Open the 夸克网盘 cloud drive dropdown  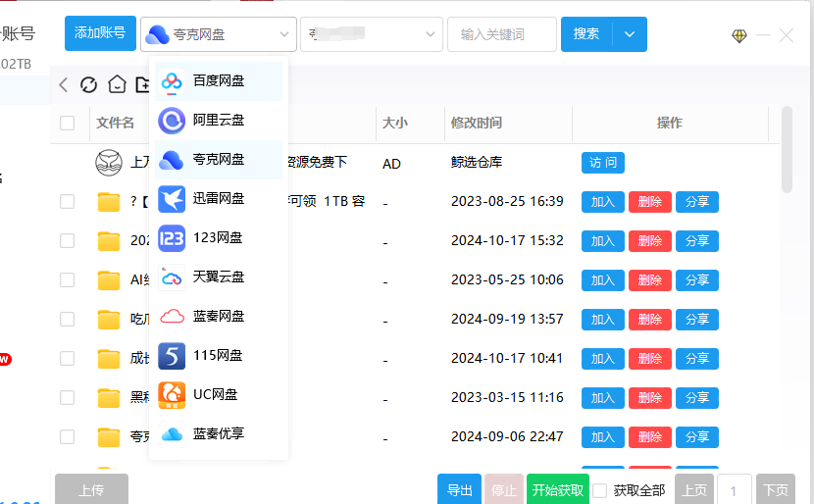click(x=219, y=34)
